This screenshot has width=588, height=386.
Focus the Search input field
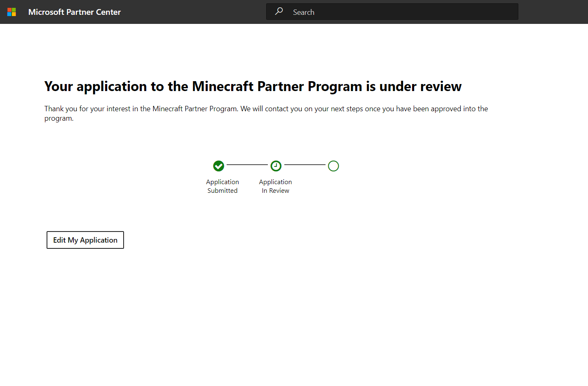[x=392, y=12]
